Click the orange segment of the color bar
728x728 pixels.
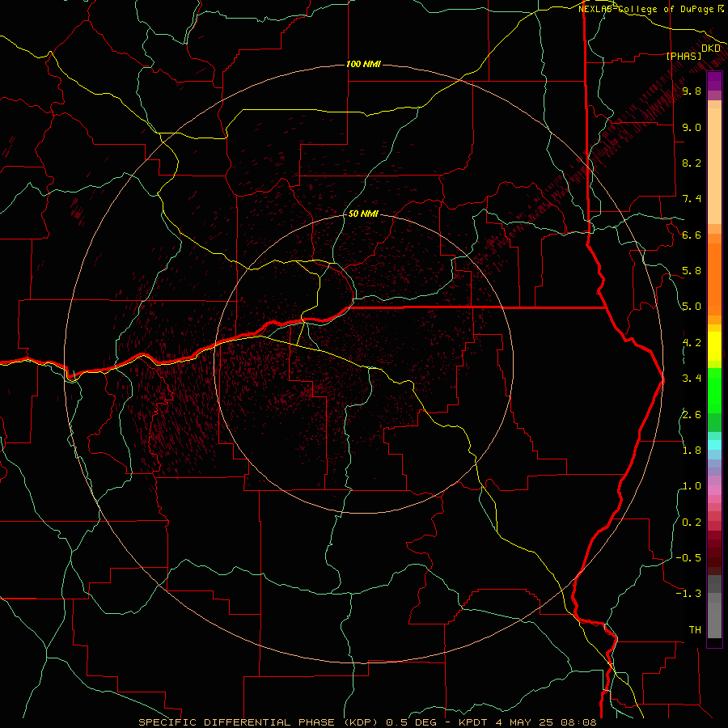[714, 280]
